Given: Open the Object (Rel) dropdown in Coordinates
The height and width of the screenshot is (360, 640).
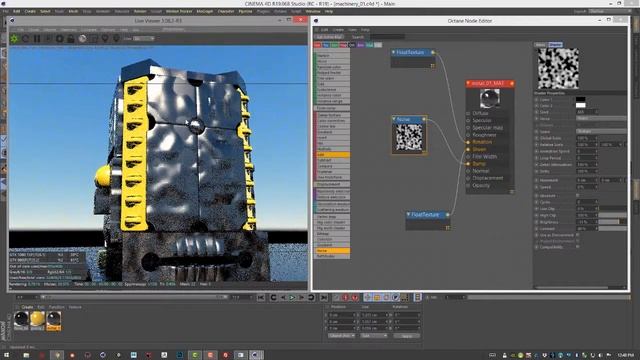Looking at the screenshot, I should (341, 336).
